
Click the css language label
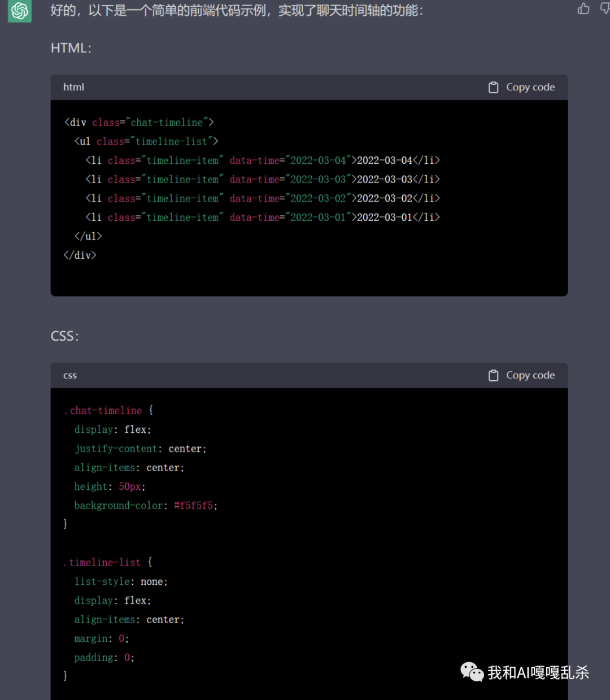click(70, 375)
